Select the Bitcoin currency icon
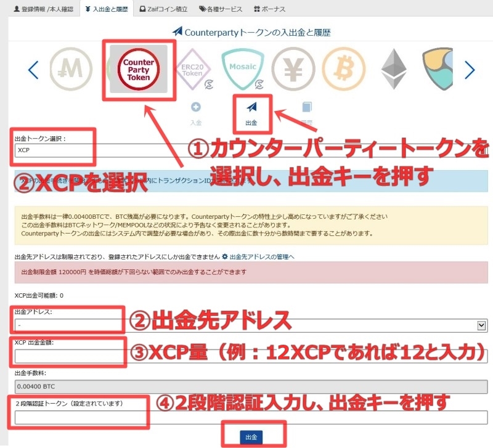This screenshot has width=493, height=448. [344, 69]
